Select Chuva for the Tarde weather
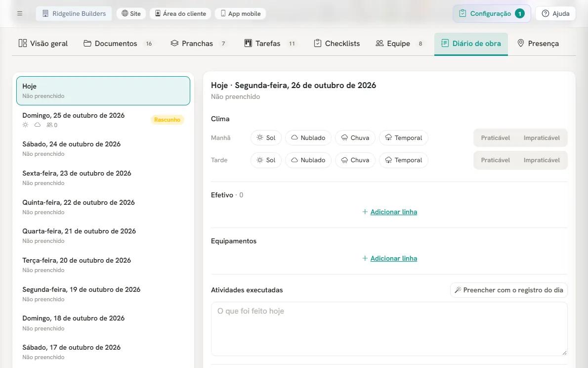The height and width of the screenshot is (368, 588). [x=355, y=160]
